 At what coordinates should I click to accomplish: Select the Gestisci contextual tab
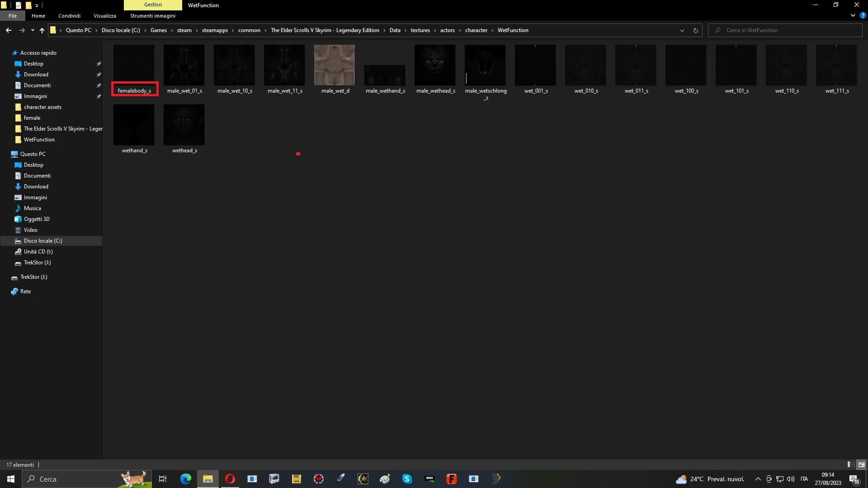click(x=153, y=5)
